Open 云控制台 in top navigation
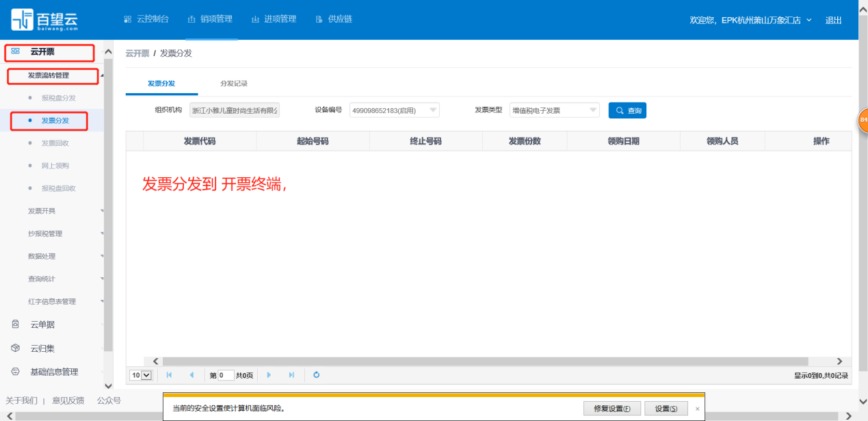This screenshot has width=868, height=421. (146, 19)
